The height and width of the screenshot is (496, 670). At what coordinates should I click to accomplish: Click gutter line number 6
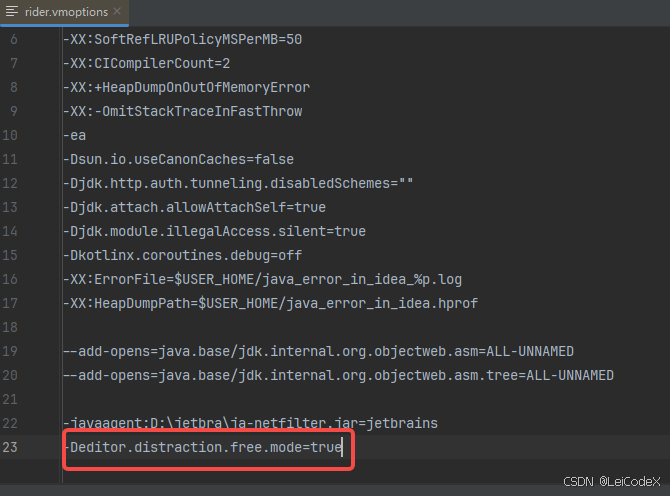(x=14, y=39)
